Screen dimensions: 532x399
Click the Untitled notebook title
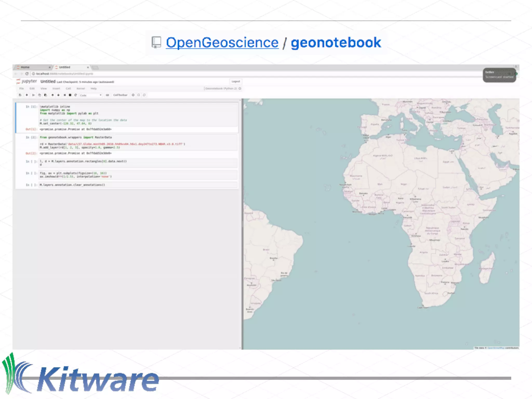[48, 82]
